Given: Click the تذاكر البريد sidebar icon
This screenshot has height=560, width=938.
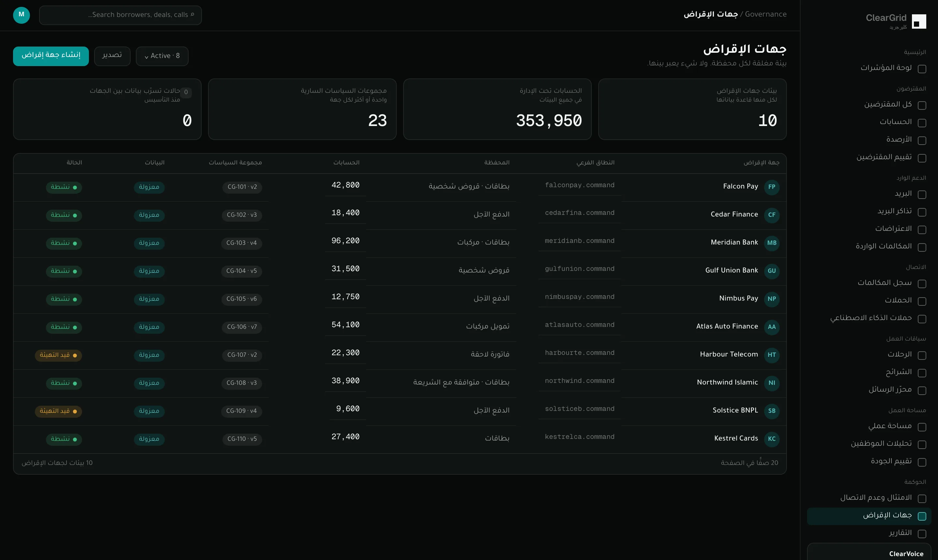Looking at the screenshot, I should click(922, 212).
